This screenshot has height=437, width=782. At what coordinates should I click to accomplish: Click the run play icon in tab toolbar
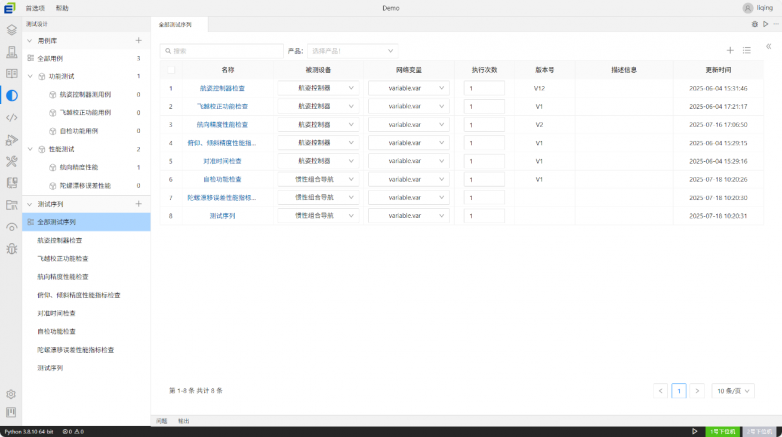(x=766, y=24)
